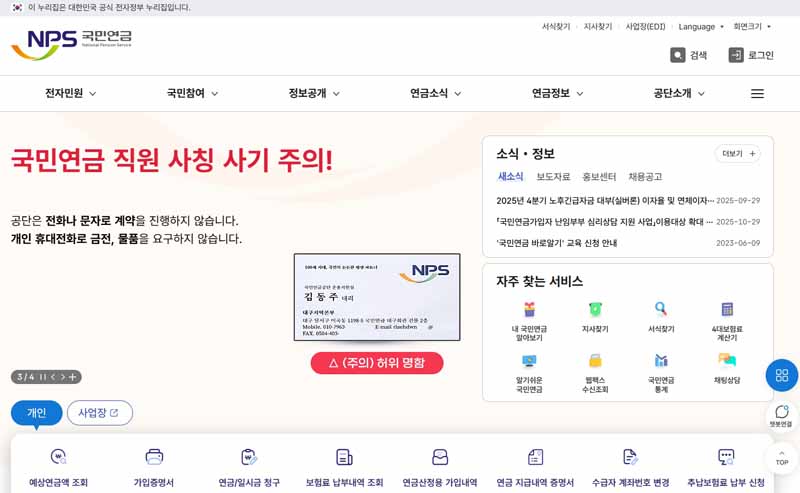Show the next banner slide
The width and height of the screenshot is (800, 493).
click(x=63, y=377)
